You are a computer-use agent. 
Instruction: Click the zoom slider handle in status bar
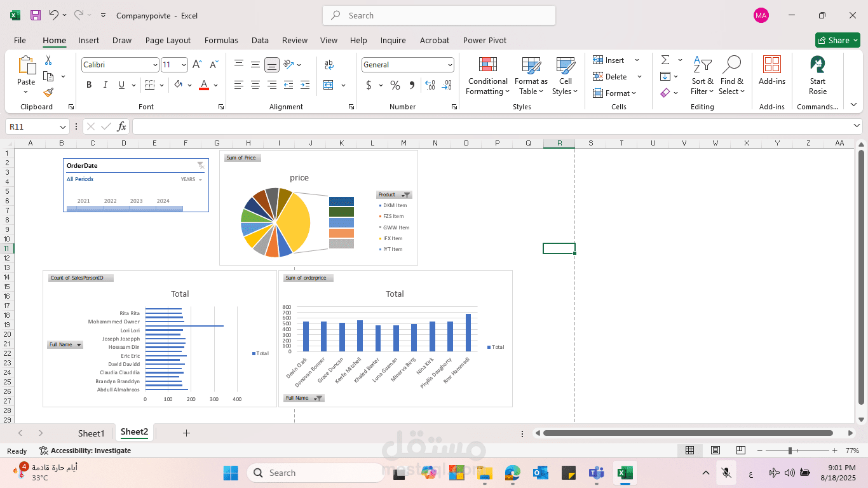pyautogui.click(x=790, y=451)
